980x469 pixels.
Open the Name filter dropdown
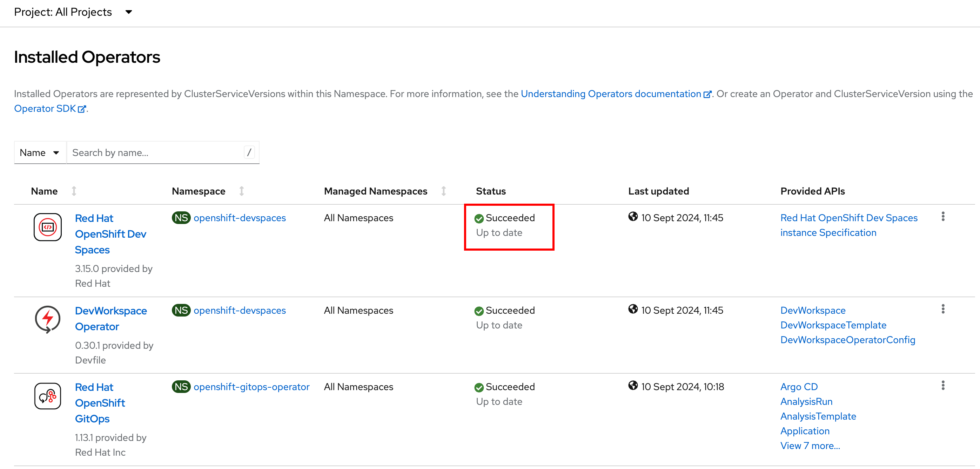(x=40, y=153)
